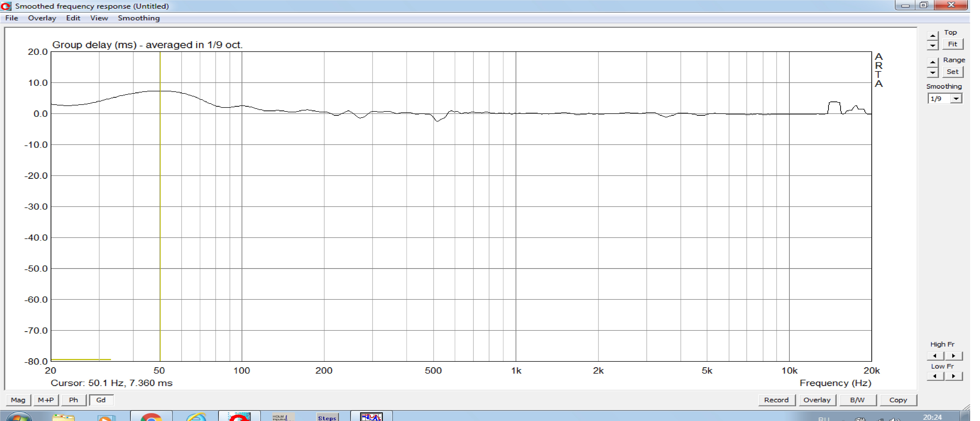This screenshot has height=421, width=980.
Task: Shift Low Fr limit left
Action: (935, 376)
